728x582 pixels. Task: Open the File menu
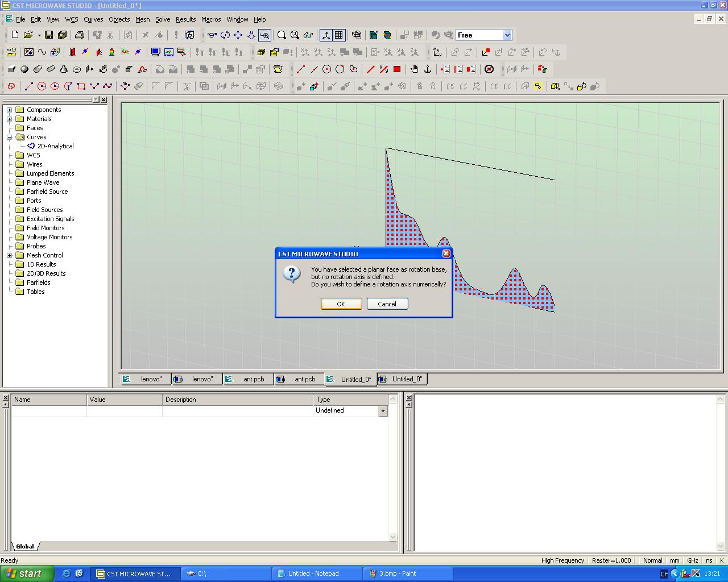click(20, 19)
